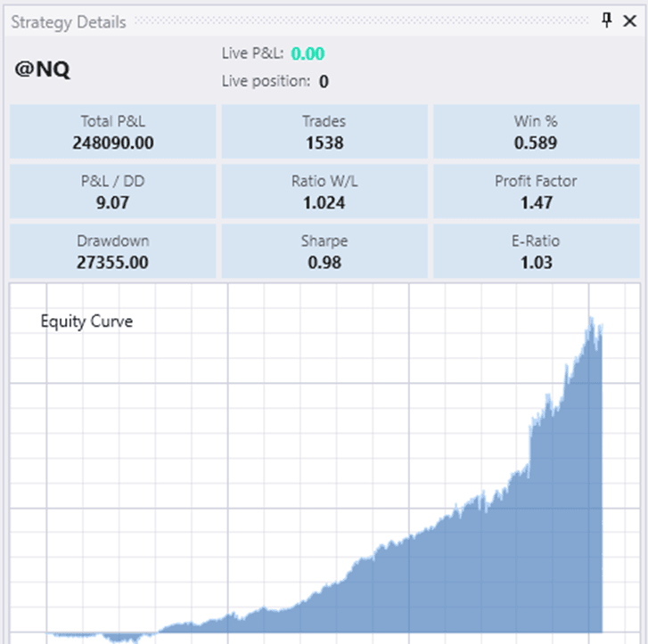Select the Profit Factor tile
Viewport: 648px width, 644px height.
point(535,191)
